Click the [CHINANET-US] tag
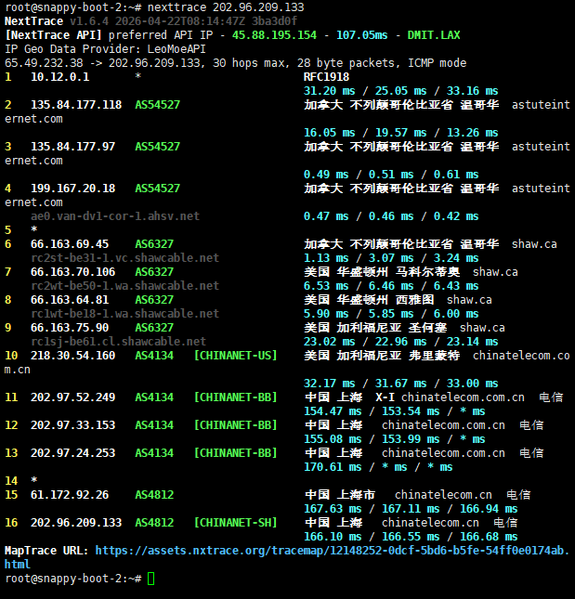Image resolution: width=575 pixels, height=599 pixels. tap(235, 355)
